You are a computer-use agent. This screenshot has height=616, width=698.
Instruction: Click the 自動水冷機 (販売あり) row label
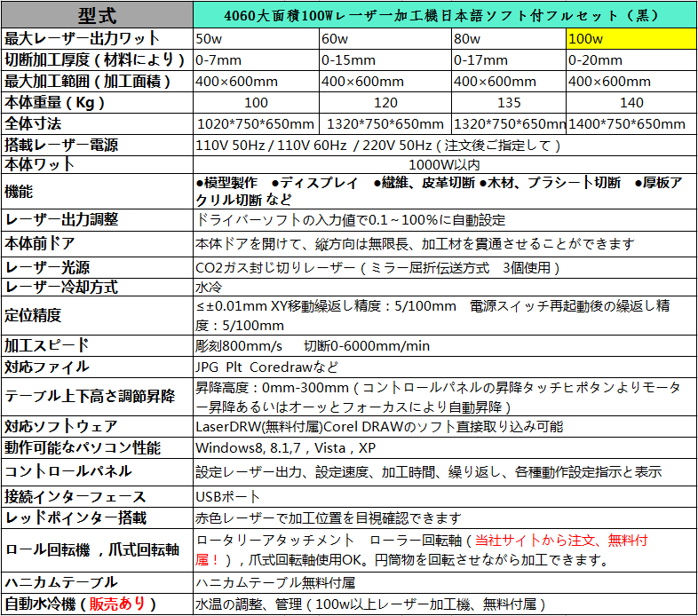[97, 604]
